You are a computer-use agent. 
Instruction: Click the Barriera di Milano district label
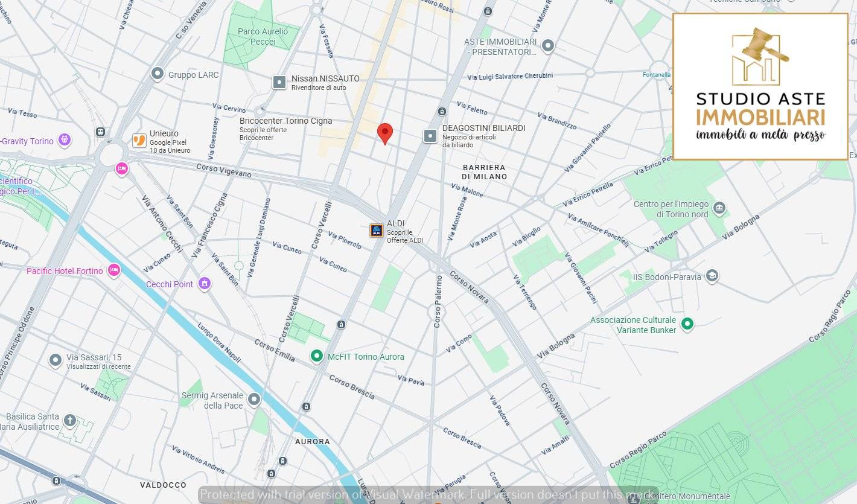pos(484,171)
